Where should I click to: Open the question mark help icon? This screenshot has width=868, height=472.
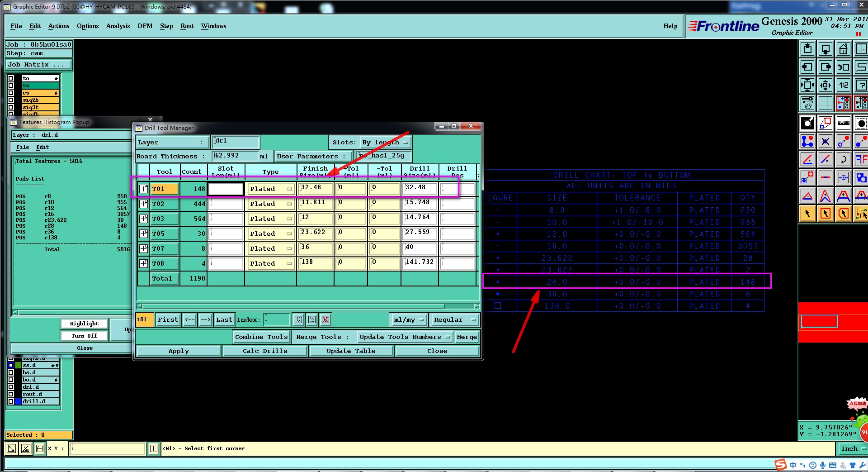[861, 85]
